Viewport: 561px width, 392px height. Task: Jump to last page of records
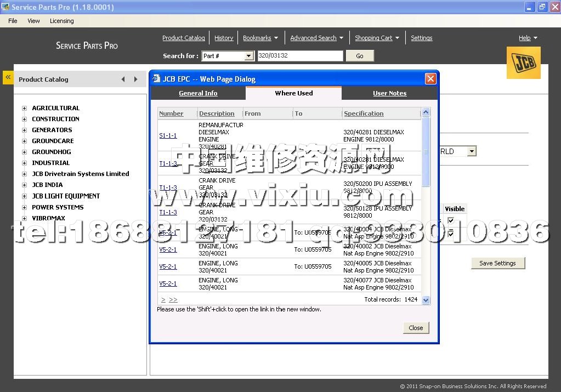[x=173, y=300]
